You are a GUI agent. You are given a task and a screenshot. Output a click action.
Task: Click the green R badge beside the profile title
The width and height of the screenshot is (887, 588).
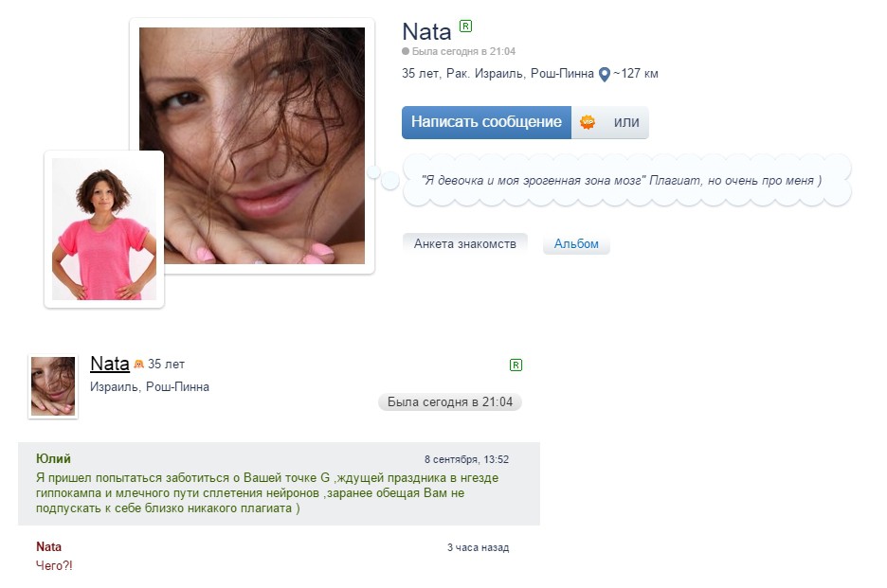[465, 26]
